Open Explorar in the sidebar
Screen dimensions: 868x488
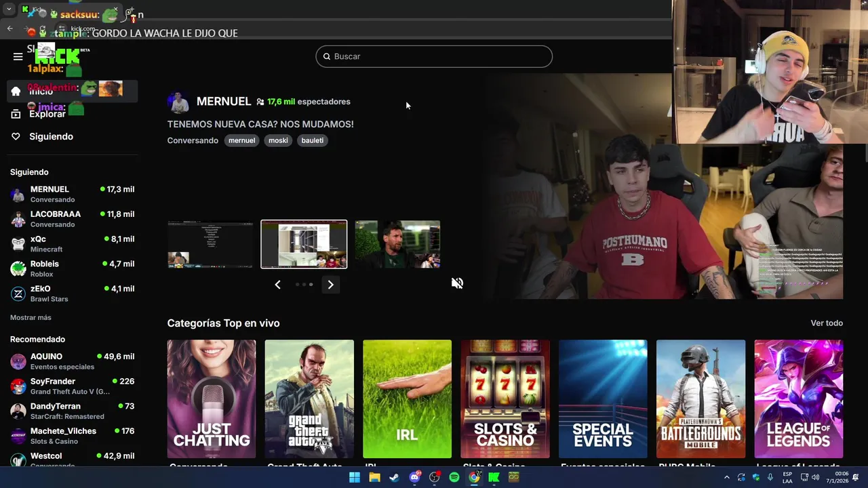[71, 114]
